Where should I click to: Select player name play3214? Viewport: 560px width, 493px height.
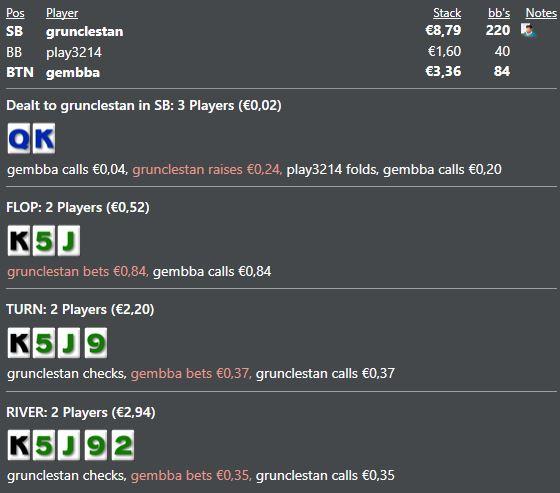(74, 53)
